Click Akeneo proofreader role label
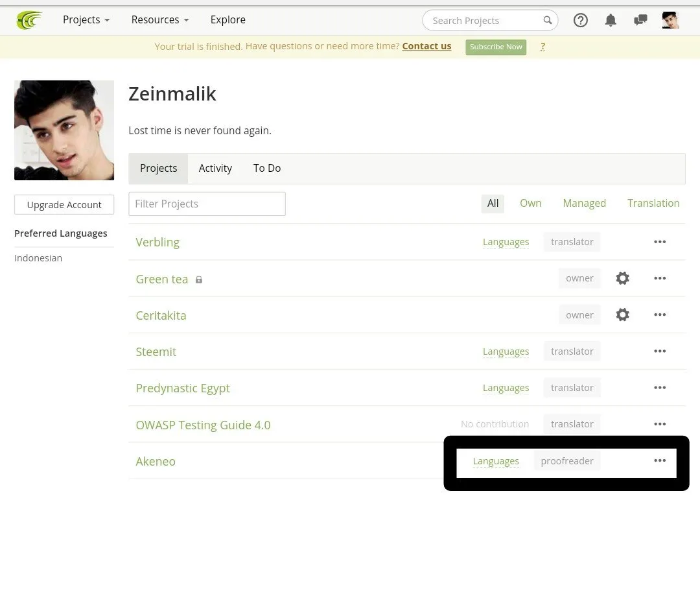The image size is (700, 594). pos(567,461)
